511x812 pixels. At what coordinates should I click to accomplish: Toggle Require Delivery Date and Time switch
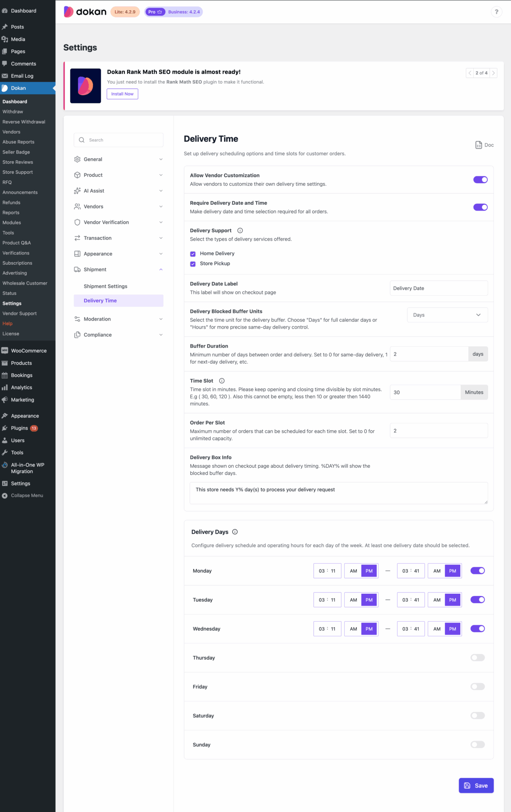coord(481,207)
